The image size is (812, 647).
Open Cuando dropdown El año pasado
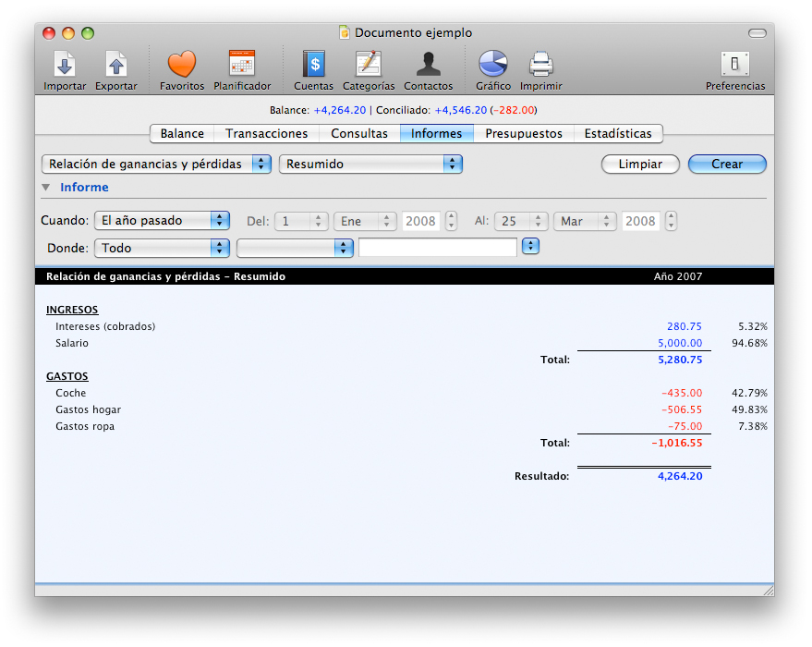(162, 221)
